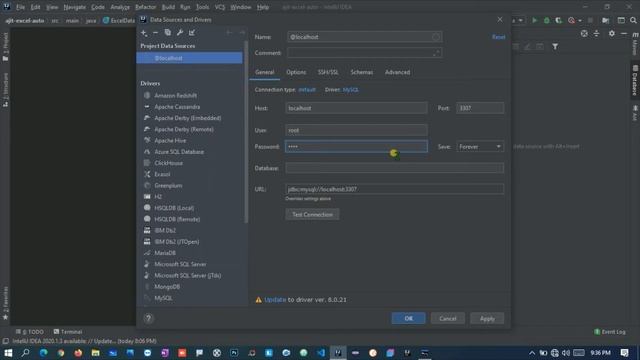
Task: Select HSQLDB (Remote) driver
Action: pyautogui.click(x=177, y=219)
